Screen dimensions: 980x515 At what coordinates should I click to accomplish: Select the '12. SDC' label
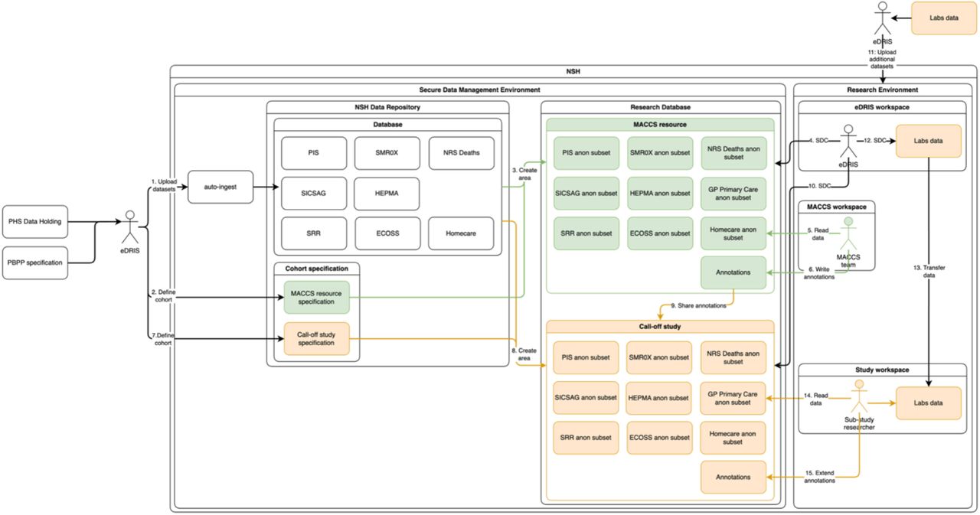point(876,141)
